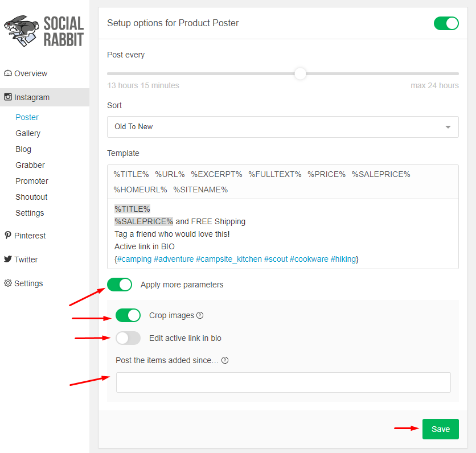The width and height of the screenshot is (476, 453).
Task: Go to the Promoter section
Action: [32, 181]
